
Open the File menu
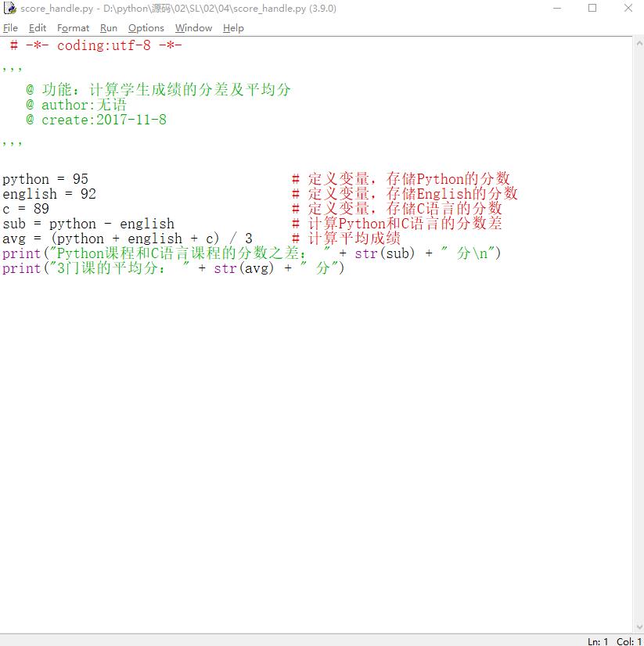[10, 28]
